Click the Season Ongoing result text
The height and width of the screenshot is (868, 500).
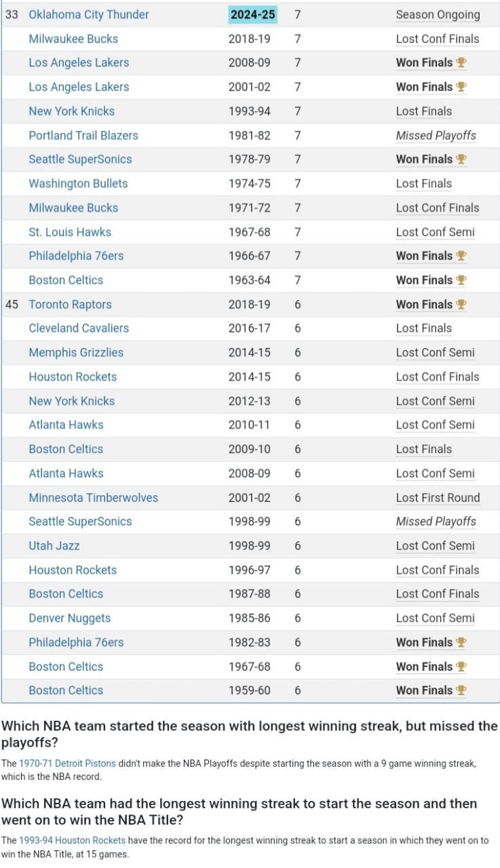pyautogui.click(x=438, y=15)
